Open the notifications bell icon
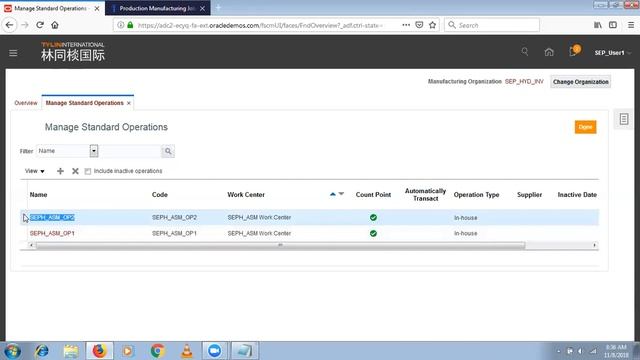Viewport: 640px width, 360px height. [574, 51]
